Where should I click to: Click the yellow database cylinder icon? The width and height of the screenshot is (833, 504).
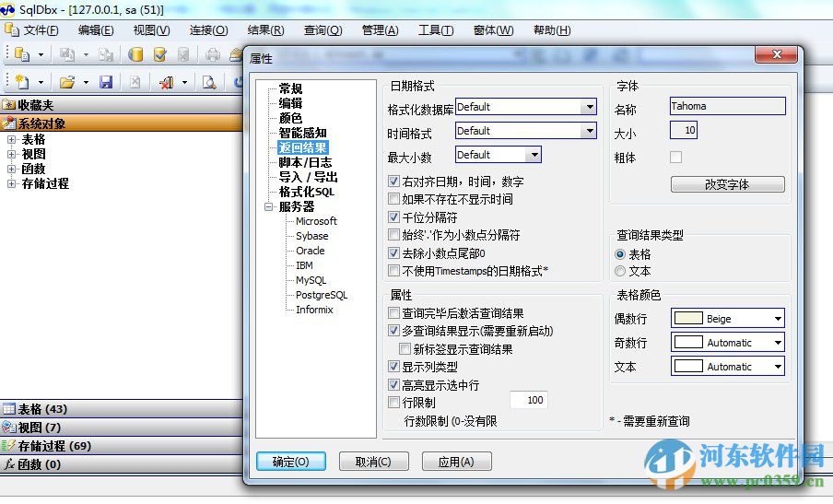tap(135, 54)
